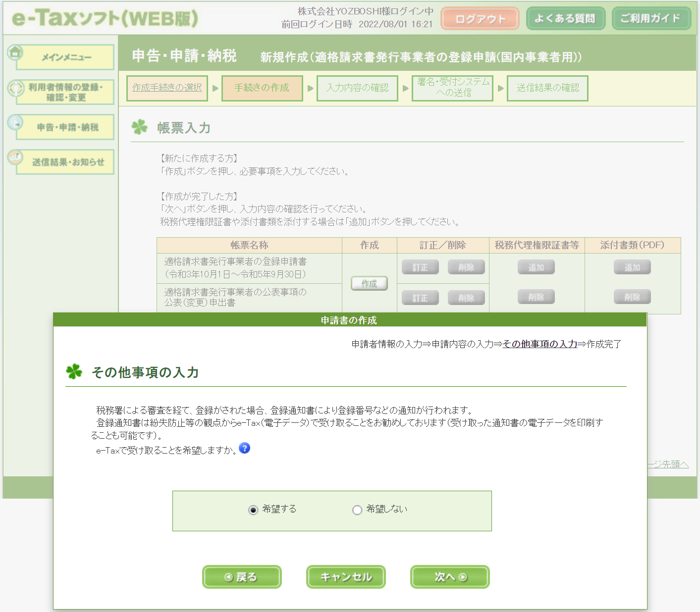
Task: Click the blue help question mark icon
Action: [244, 448]
